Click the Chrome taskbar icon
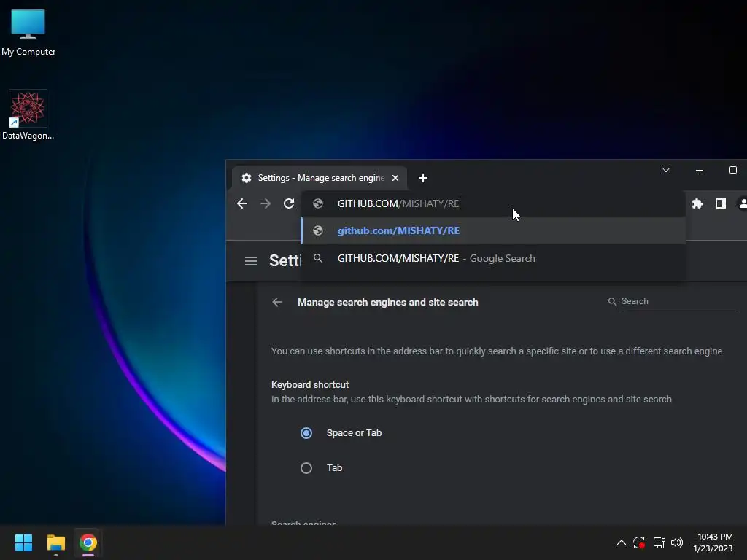Viewport: 747px width, 560px height. (x=88, y=542)
